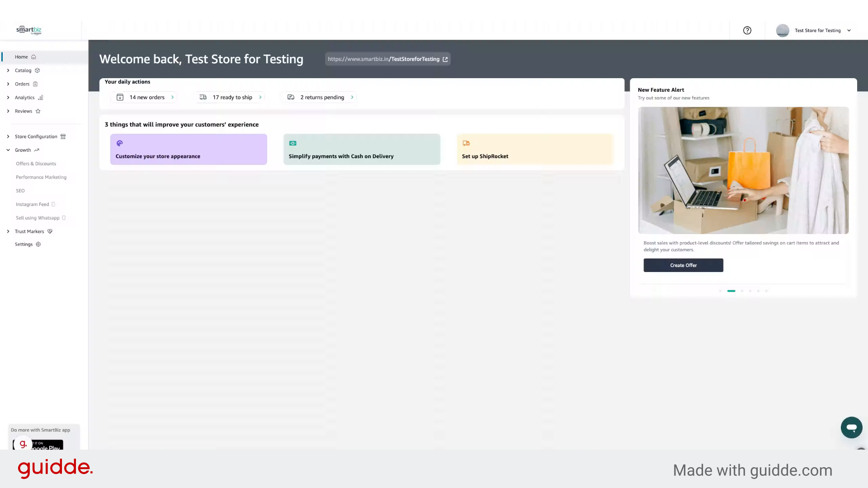Collapse the Growth section

tap(8, 150)
